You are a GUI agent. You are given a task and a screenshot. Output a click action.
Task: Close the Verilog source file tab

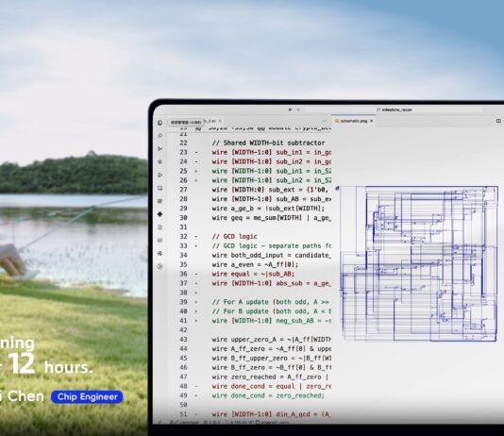(x=220, y=121)
